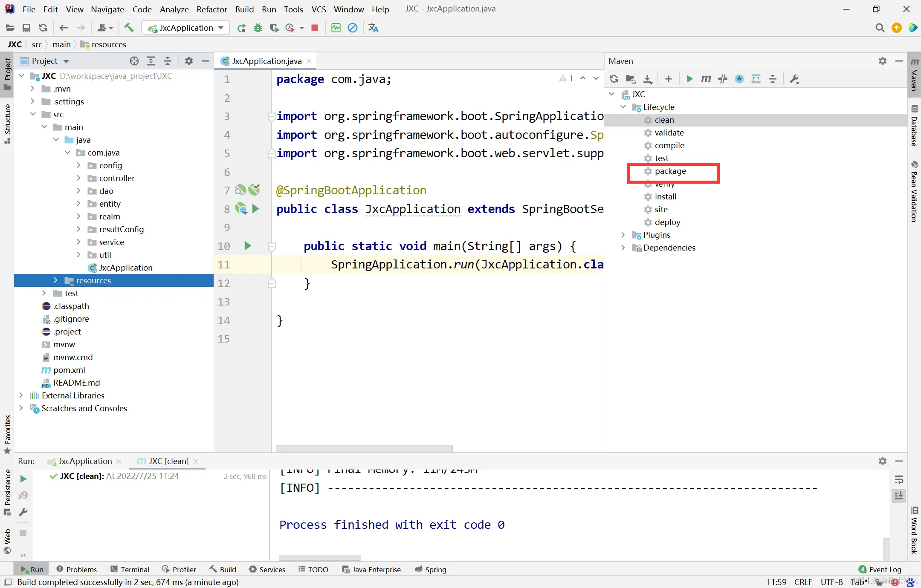This screenshot has height=588, width=921.
Task: Toggle Skip Tests Mode in the Maven toolbar
Action: pyautogui.click(x=739, y=79)
